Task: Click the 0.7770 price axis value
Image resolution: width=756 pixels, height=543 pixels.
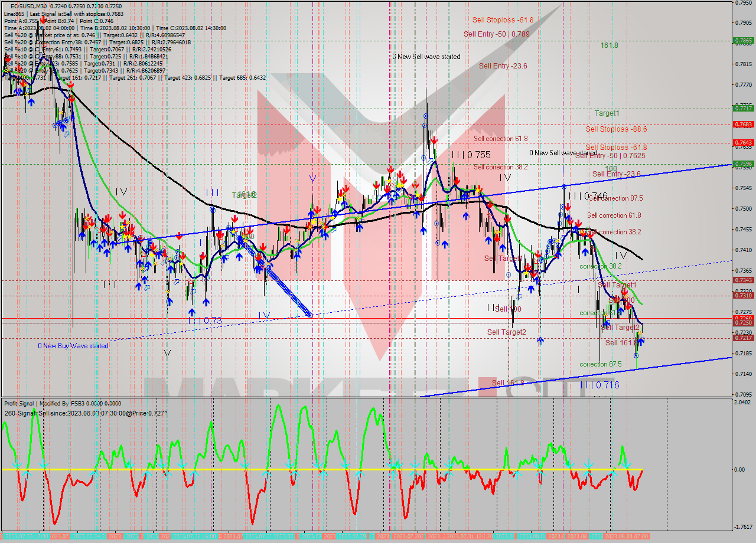Action: coord(744,85)
